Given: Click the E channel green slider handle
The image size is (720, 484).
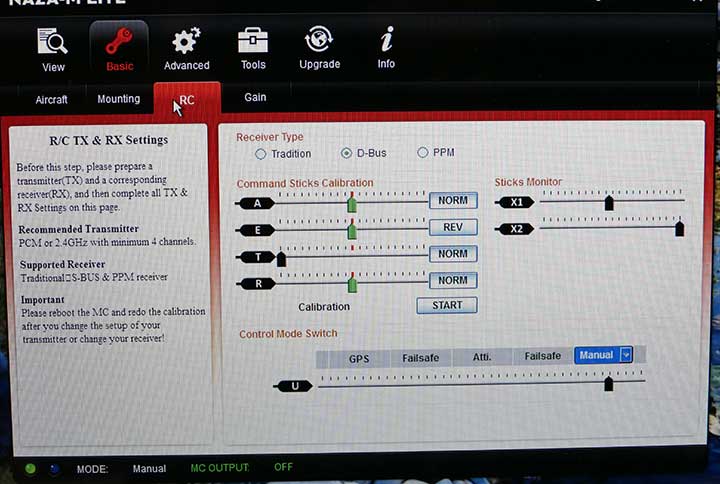Looking at the screenshot, I should point(352,229).
